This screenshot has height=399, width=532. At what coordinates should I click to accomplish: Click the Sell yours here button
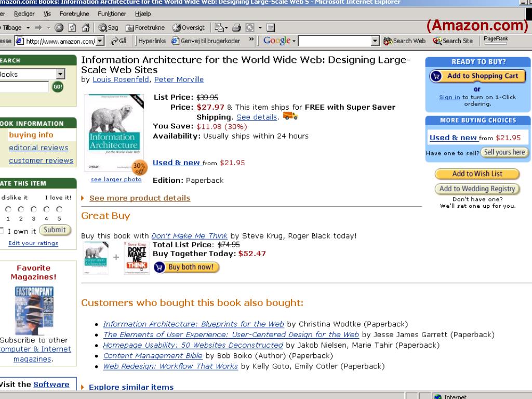tap(504, 152)
